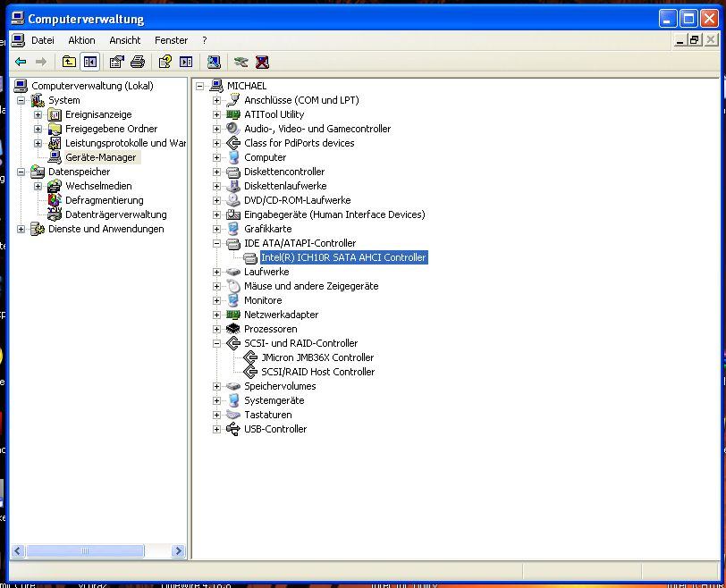Viewport: 726px width, 588px height.
Task: Expand the Wechselmedien node
Action: [x=38, y=186]
